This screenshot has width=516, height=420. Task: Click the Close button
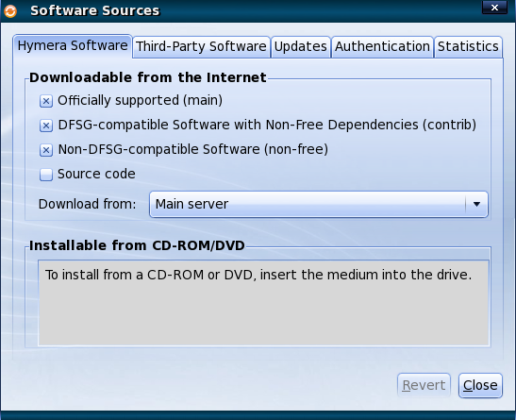pyautogui.click(x=480, y=385)
